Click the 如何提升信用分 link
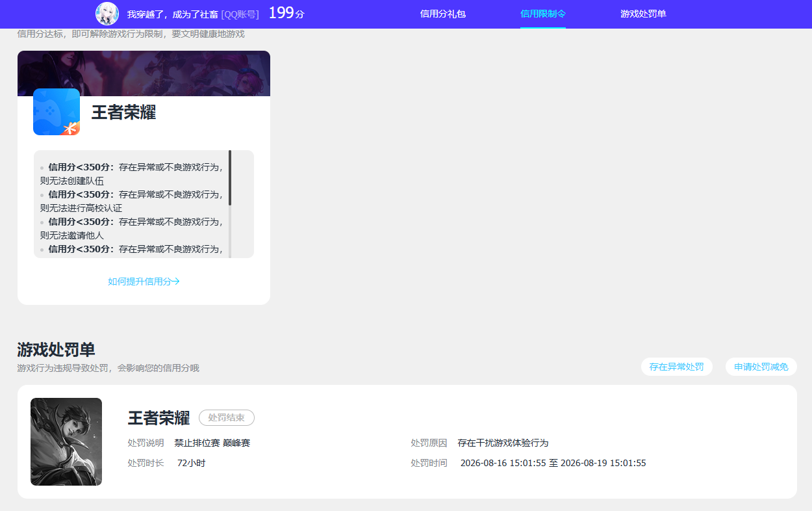The width and height of the screenshot is (812, 511). click(144, 282)
